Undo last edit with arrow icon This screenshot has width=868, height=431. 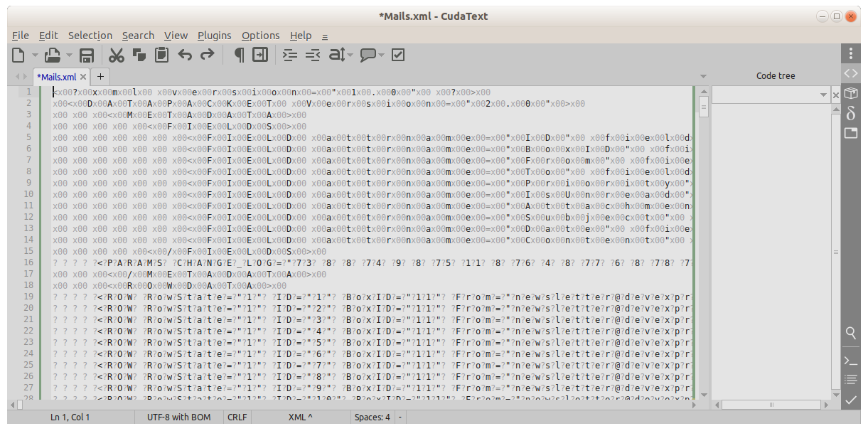coord(185,55)
